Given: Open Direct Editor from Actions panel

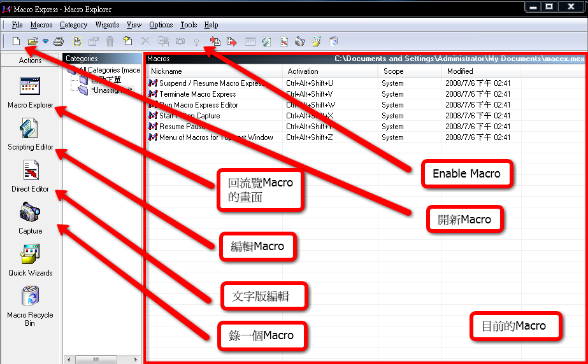Looking at the screenshot, I should pyautogui.click(x=31, y=176).
